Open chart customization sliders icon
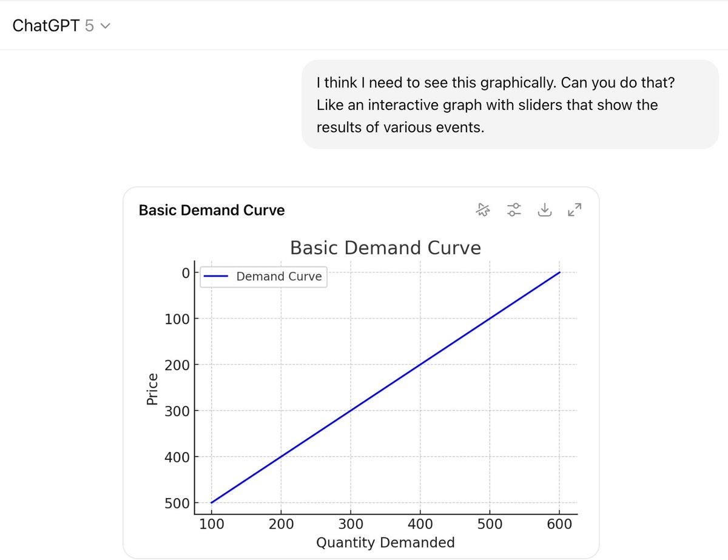Viewport: 728px width, 560px height. [514, 210]
